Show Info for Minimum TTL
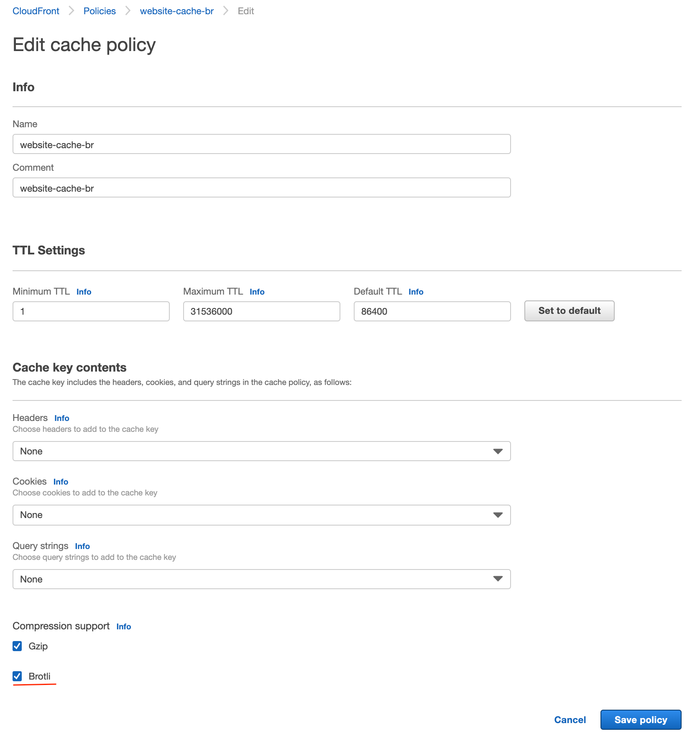The height and width of the screenshot is (744, 700). click(x=84, y=292)
